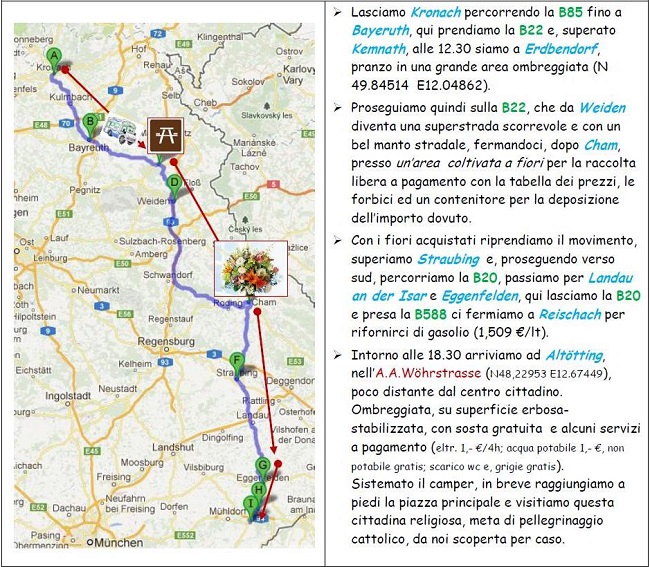Click the tree icon at Český les
Screen dimensions: 650x567
245,220
